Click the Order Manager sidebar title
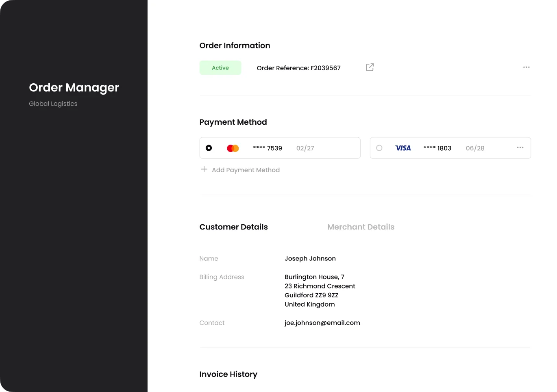This screenshot has height=392, width=557. click(74, 88)
